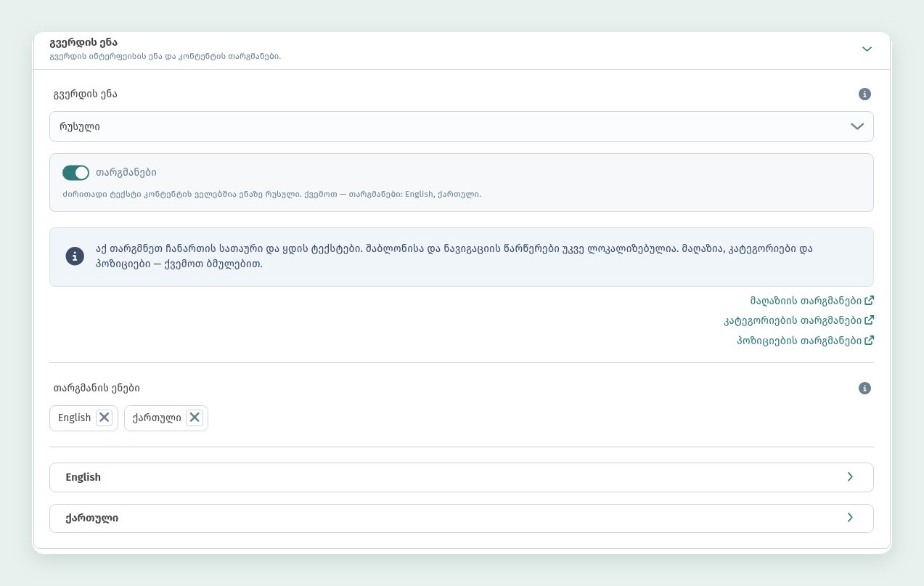Expand the English translation panel
Viewport: 924px width, 586px height.
click(x=462, y=478)
